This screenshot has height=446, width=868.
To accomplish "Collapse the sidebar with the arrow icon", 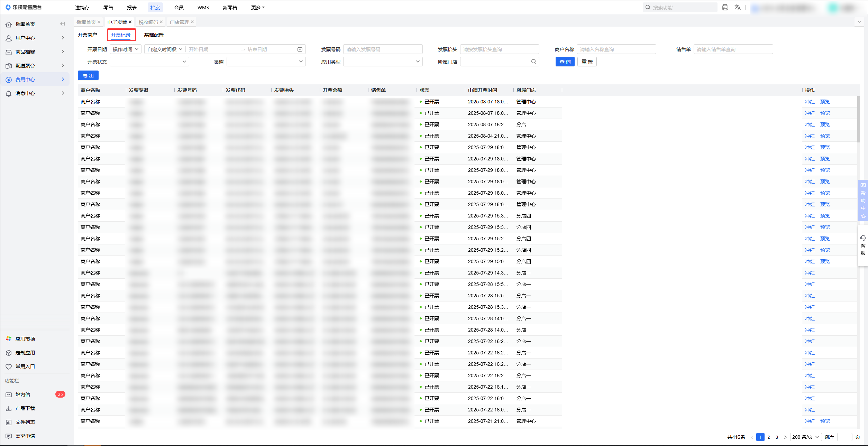I will click(62, 24).
